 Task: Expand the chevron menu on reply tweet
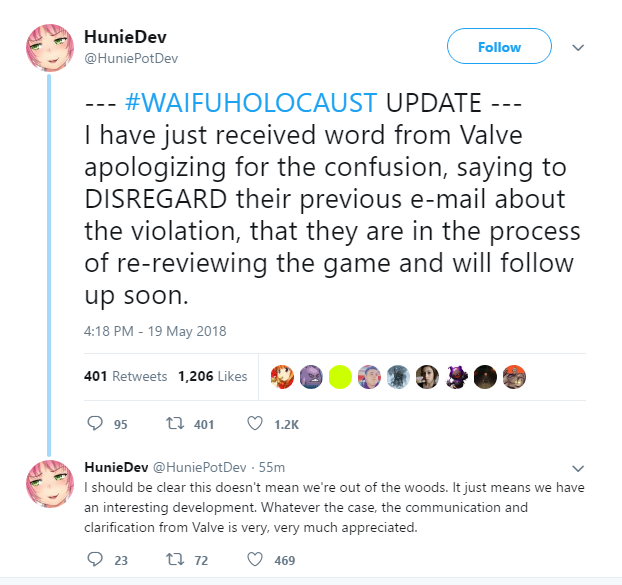(x=578, y=468)
